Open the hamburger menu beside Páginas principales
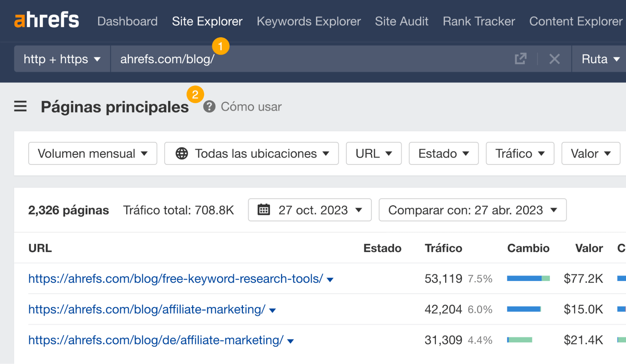 20,107
